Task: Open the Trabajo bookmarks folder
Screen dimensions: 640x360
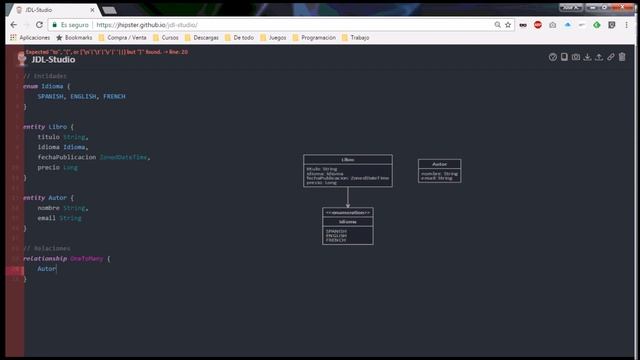Action: coord(356,38)
